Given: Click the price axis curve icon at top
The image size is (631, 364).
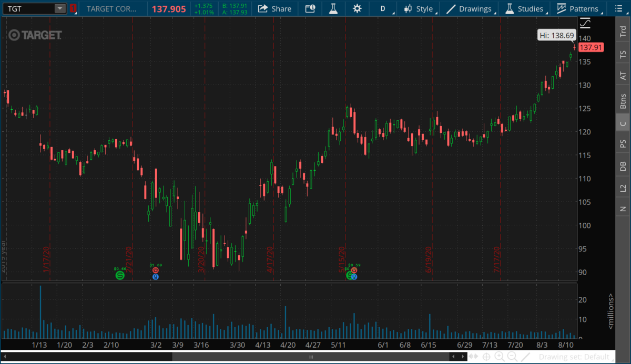Looking at the screenshot, I should [x=585, y=23].
